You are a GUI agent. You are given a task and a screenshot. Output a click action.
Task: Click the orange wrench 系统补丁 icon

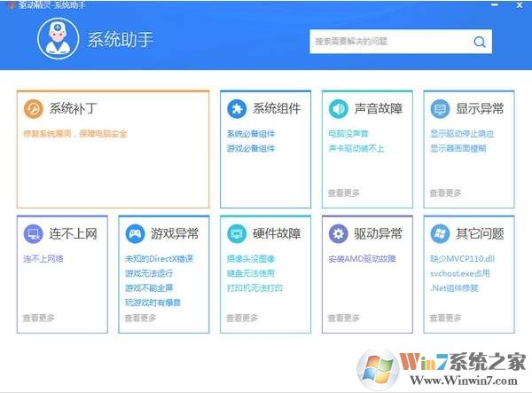pos(34,109)
